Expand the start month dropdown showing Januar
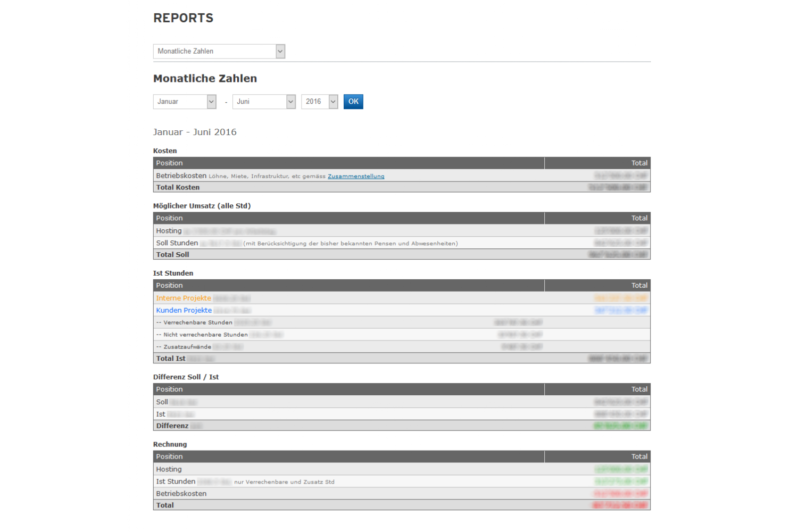The image size is (798, 532). click(x=184, y=102)
